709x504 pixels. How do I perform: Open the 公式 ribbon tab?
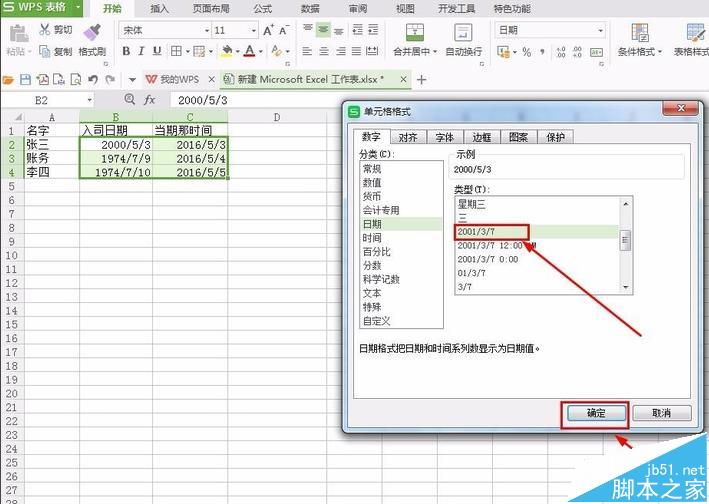point(263,9)
